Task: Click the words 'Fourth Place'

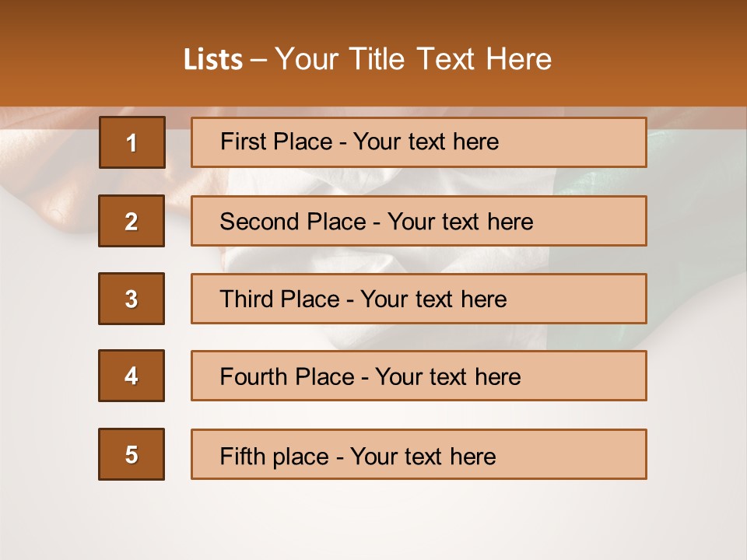Action: [x=287, y=376]
